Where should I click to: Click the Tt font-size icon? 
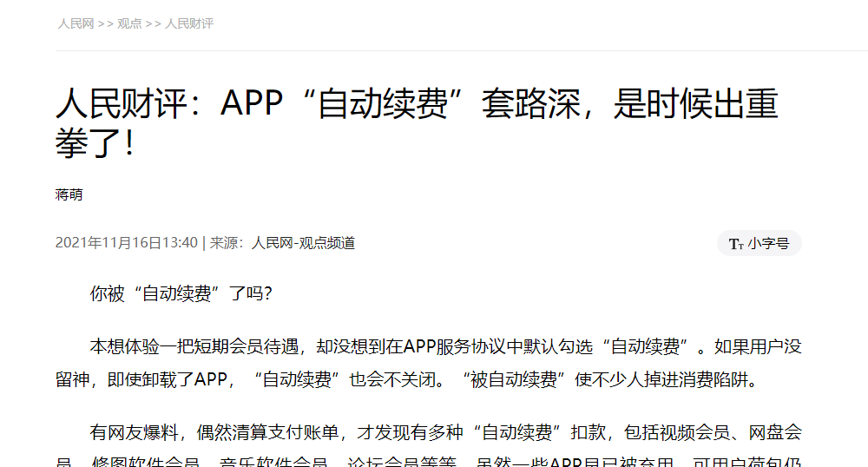(736, 244)
